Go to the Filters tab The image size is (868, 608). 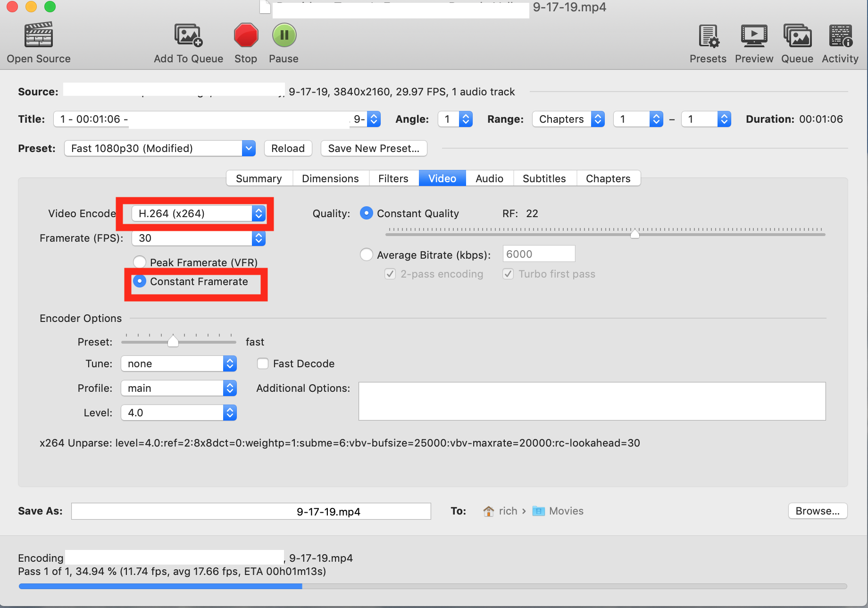(x=393, y=178)
